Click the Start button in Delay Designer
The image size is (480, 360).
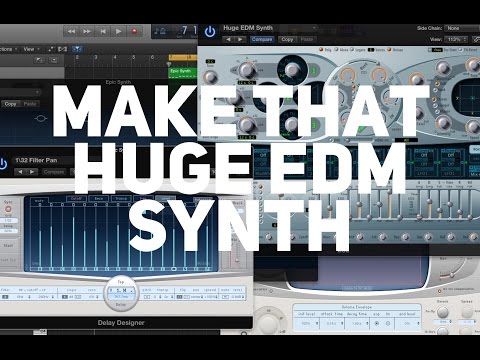[x=8, y=246]
